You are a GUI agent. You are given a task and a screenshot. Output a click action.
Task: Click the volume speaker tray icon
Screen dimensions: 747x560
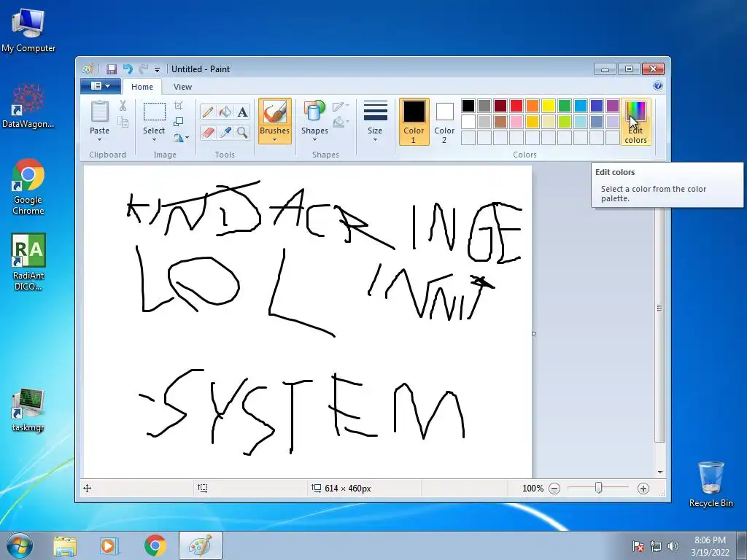coord(673,545)
